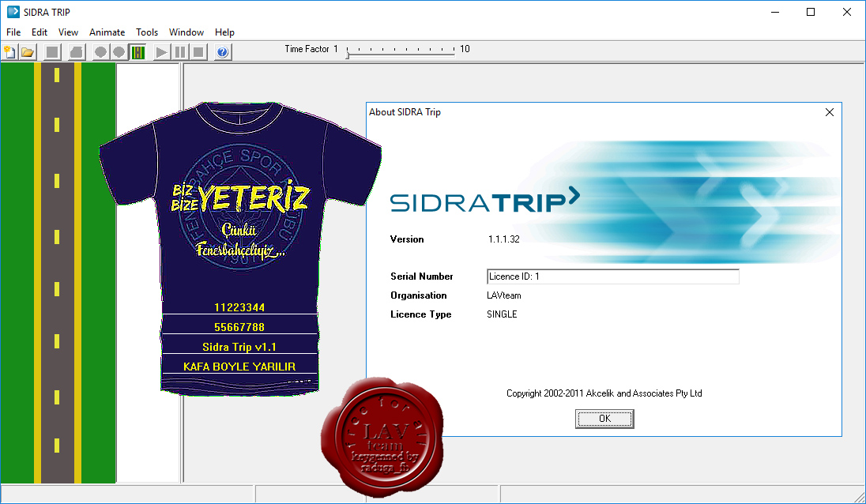Click the 11223344 row on the shirt
The image size is (866, 504).
(x=239, y=307)
